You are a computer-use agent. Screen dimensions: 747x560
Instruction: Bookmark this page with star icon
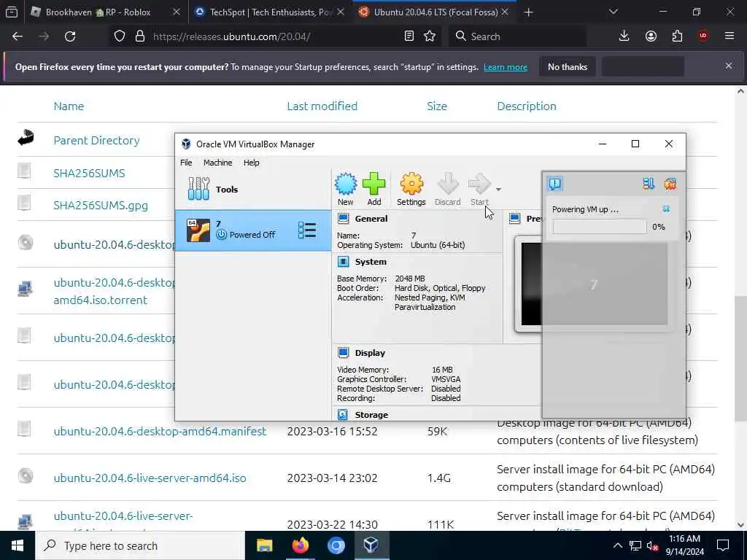[430, 36]
